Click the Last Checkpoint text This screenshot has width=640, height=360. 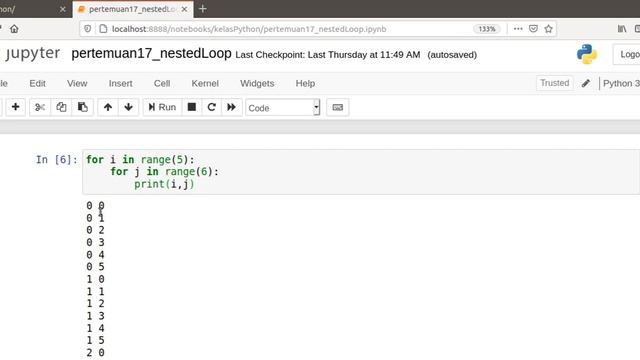point(328,55)
